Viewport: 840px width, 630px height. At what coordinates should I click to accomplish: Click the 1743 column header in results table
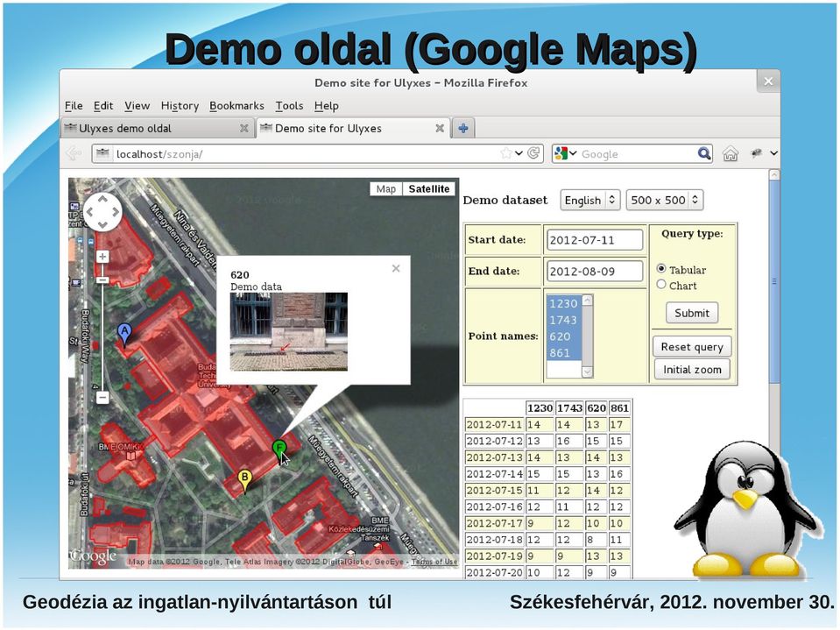pos(569,408)
